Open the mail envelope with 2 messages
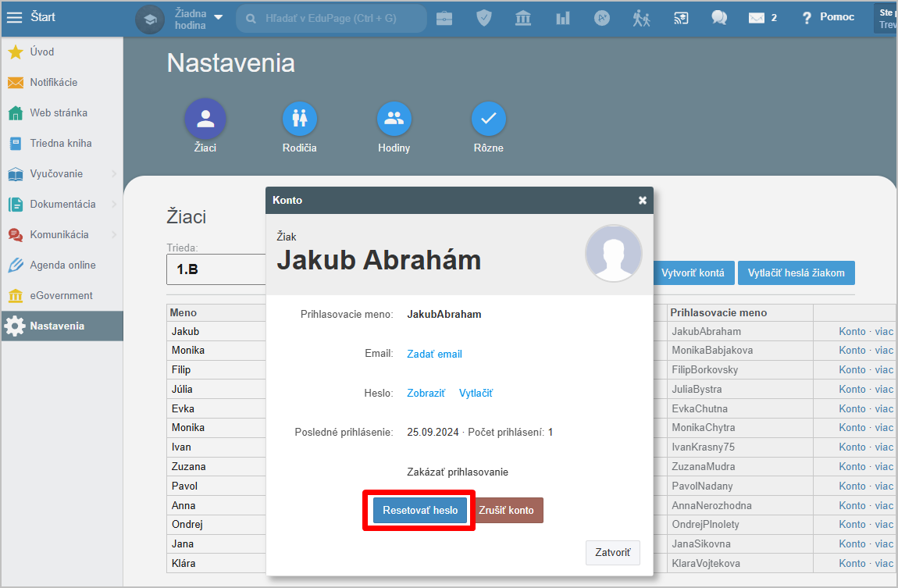Screen dimensions: 898x588 click(x=762, y=18)
